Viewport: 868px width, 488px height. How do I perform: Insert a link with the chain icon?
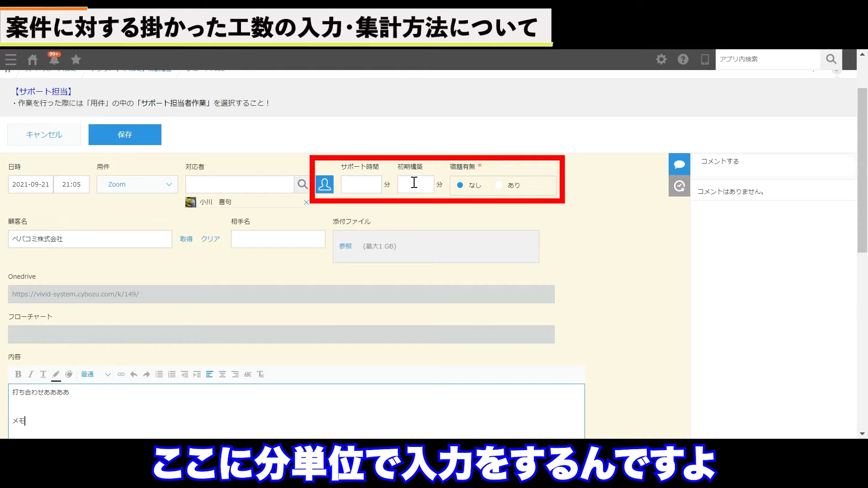pyautogui.click(x=121, y=374)
